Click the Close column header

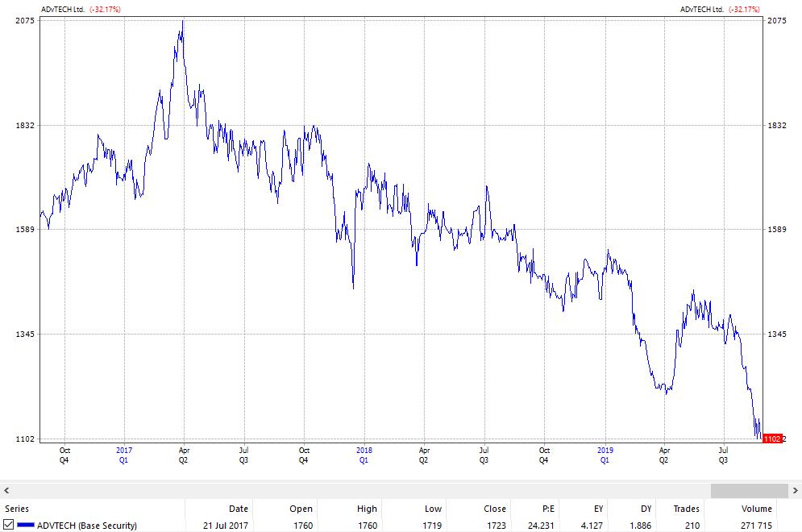pyautogui.click(x=495, y=509)
